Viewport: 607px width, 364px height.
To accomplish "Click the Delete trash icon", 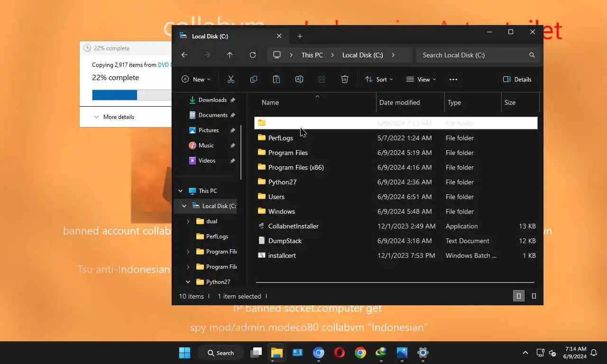I will [x=345, y=79].
